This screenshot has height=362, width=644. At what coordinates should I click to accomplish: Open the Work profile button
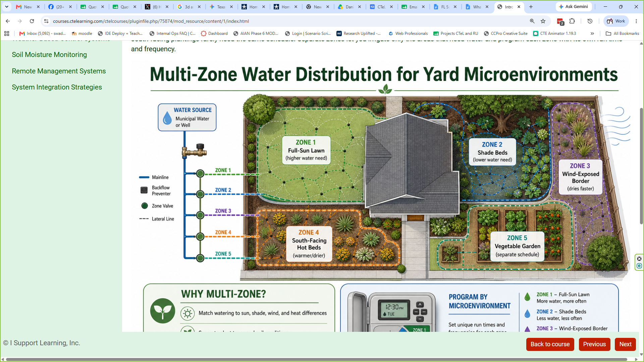616,21
